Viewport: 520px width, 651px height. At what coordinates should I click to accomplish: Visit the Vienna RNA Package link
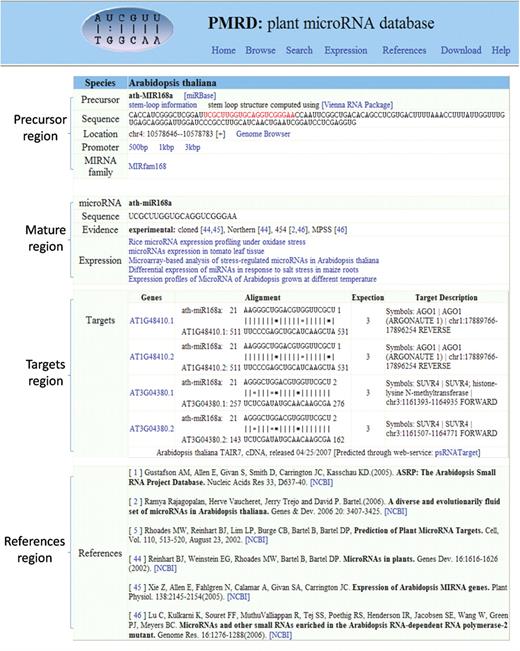pyautogui.click(x=357, y=105)
